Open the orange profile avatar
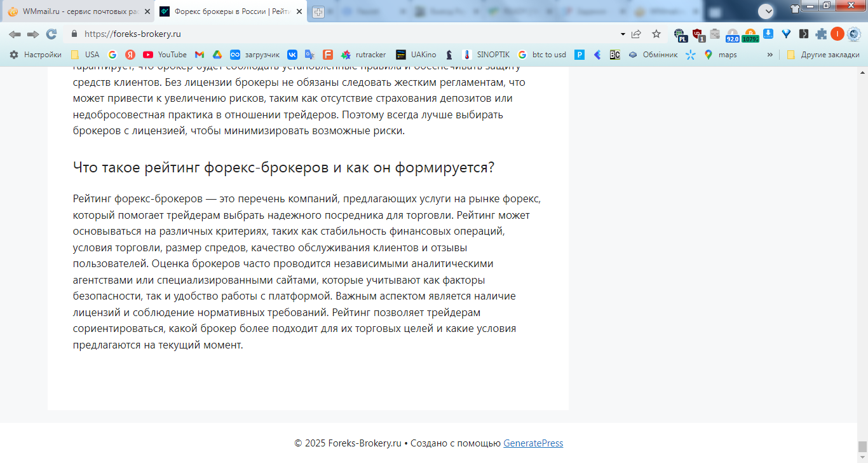The width and height of the screenshot is (868, 463). coord(837,34)
